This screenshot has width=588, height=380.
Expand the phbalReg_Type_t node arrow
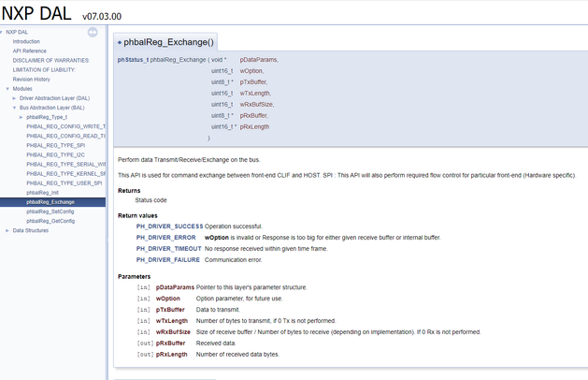21,117
